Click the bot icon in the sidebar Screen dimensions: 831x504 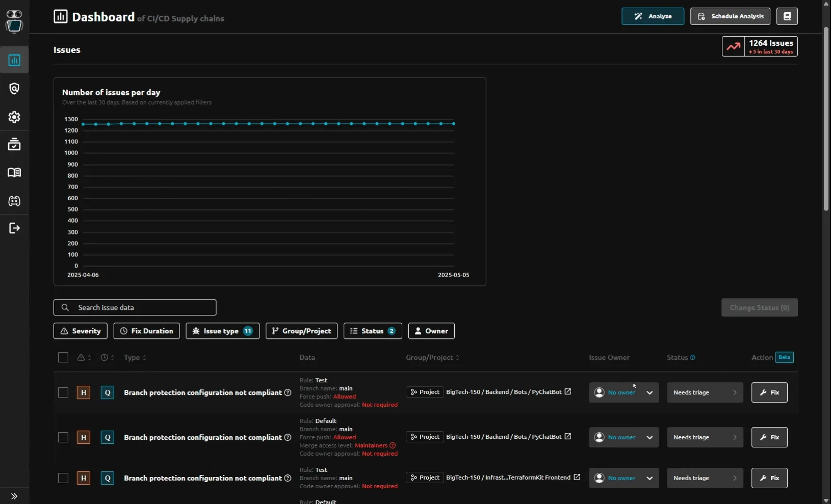[x=14, y=201]
